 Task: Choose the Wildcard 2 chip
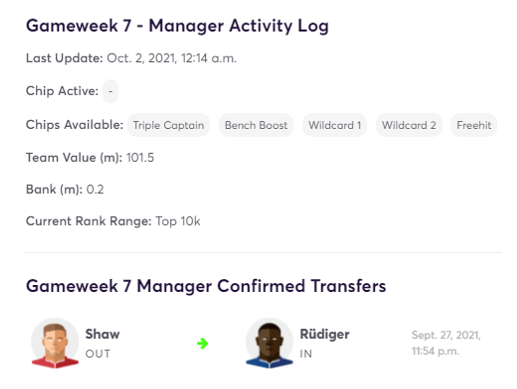(409, 125)
